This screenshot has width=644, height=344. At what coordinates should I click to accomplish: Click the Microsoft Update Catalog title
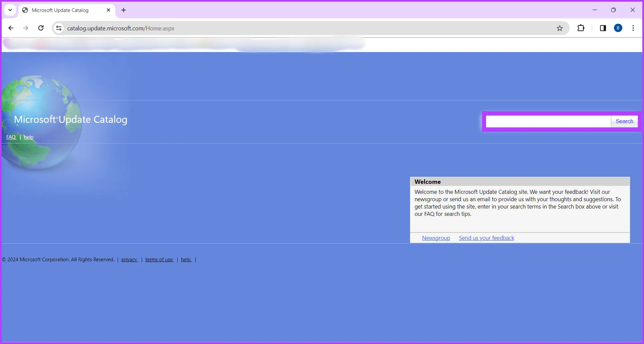[70, 119]
